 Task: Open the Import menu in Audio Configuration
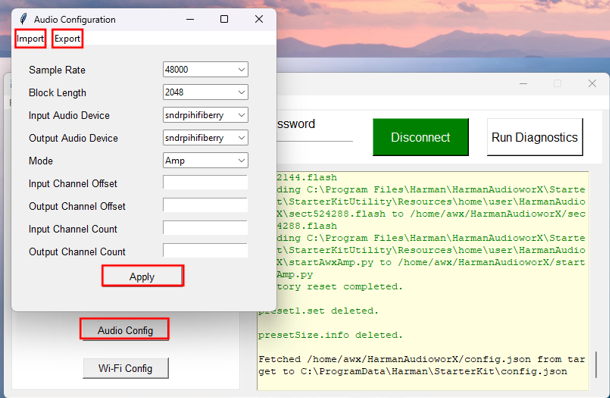(30, 39)
